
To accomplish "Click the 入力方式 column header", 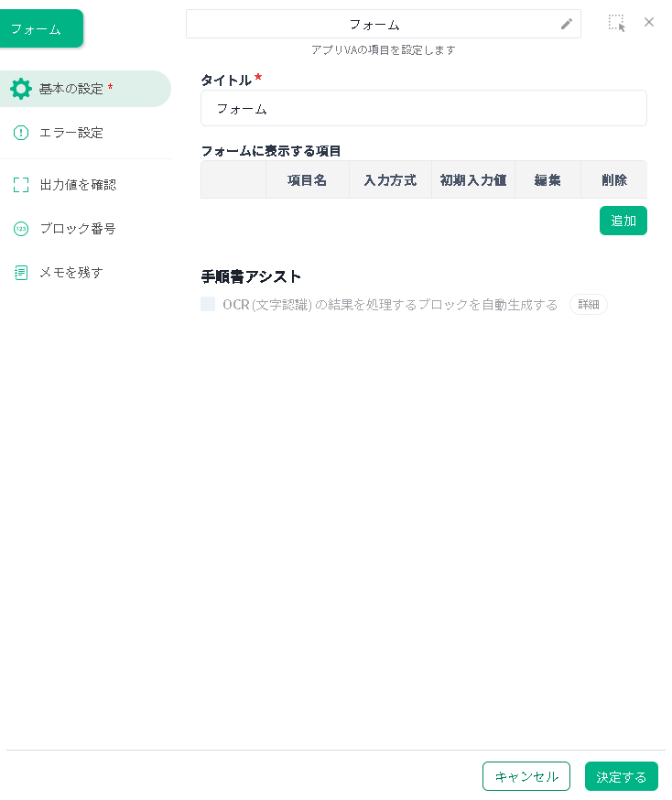I will (390, 180).
